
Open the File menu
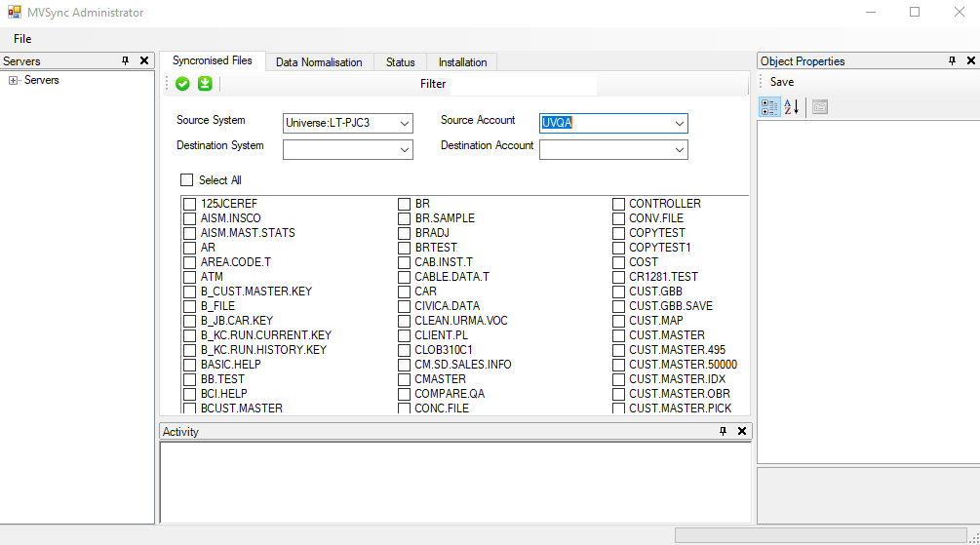coord(22,39)
